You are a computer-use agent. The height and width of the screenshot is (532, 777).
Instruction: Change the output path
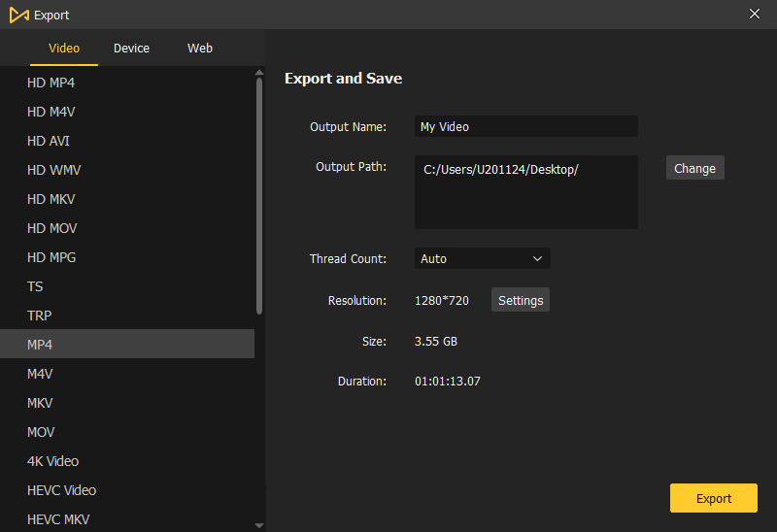coord(694,168)
